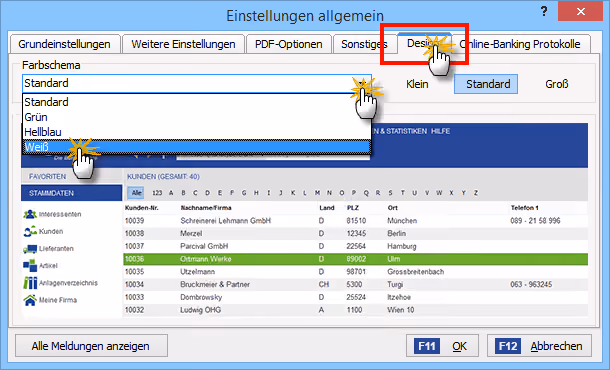
Task: Filter customers by letter A
Action: (171, 193)
